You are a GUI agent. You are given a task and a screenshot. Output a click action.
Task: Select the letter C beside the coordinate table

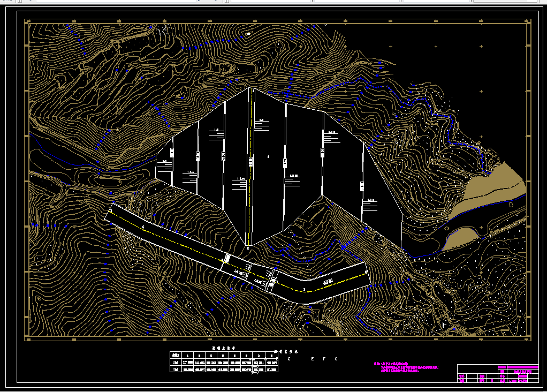[289, 359]
